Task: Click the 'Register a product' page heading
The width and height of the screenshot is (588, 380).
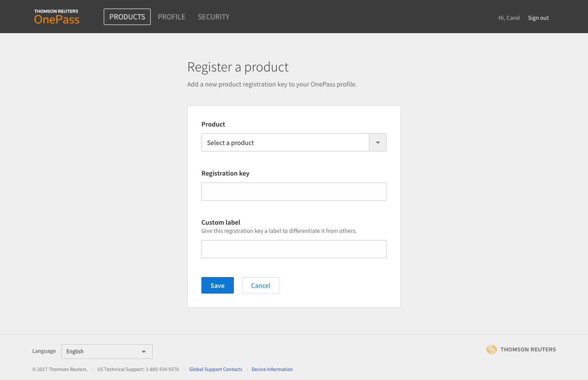Action: [238, 67]
